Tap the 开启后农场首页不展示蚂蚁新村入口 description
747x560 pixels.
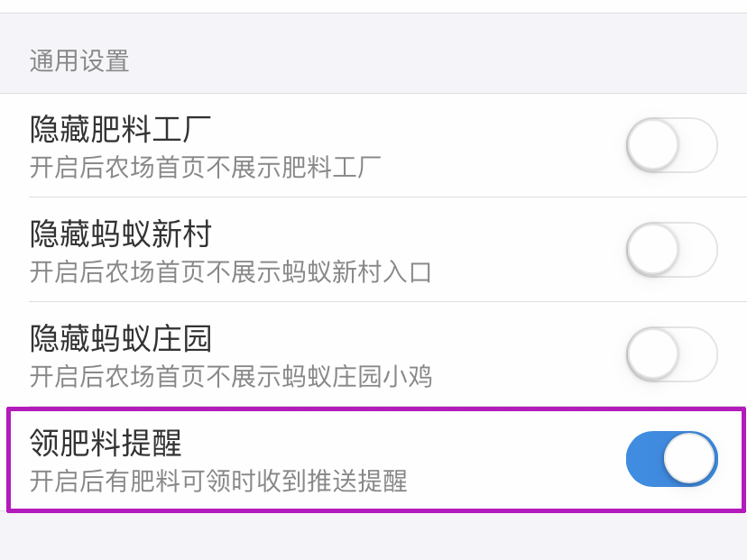[x=231, y=271]
